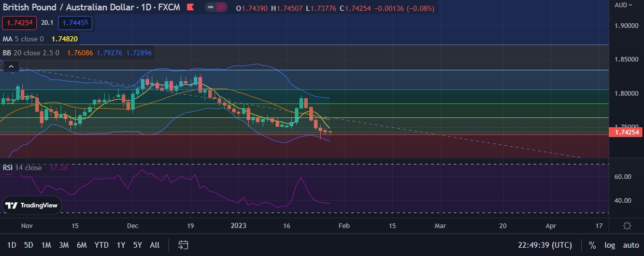The image size is (644, 256).
Task: Click the current price label on the axis
Action: click(x=626, y=133)
